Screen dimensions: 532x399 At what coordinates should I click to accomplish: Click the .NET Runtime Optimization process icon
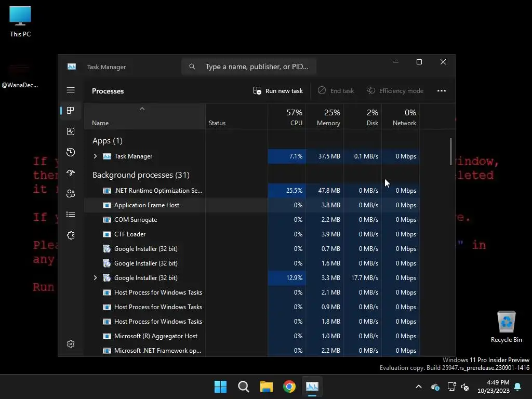[x=107, y=191]
